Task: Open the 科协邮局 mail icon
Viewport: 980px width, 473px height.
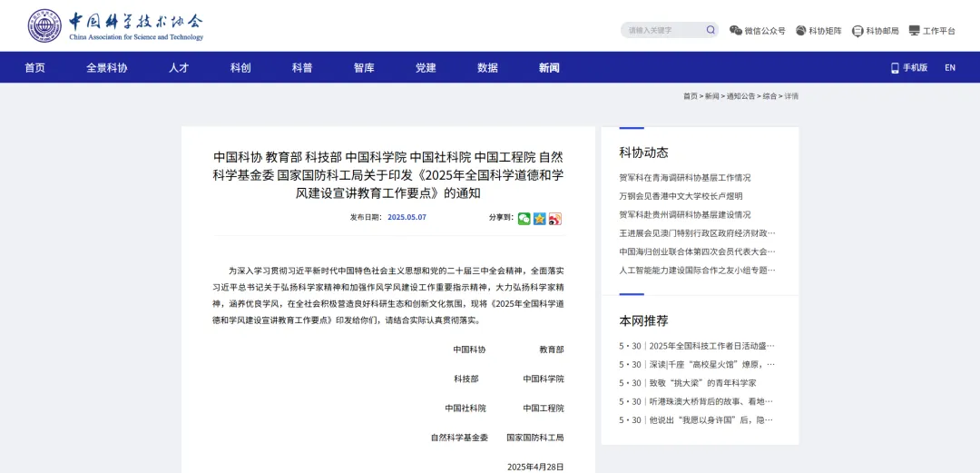Action: [x=857, y=30]
